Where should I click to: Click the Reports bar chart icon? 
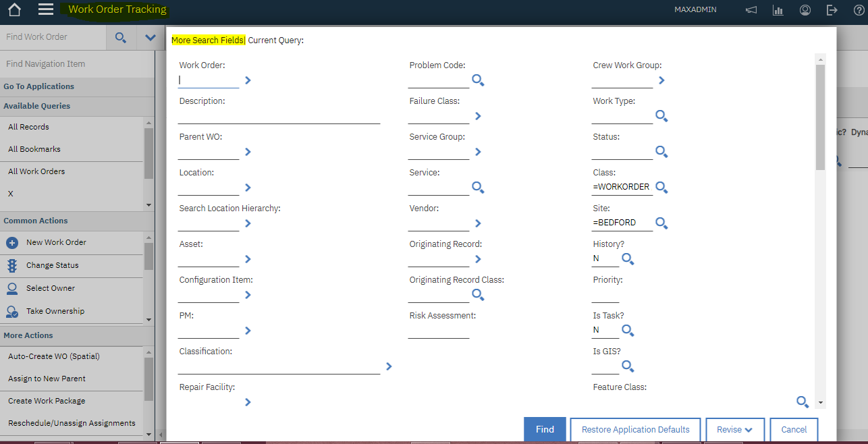778,9
